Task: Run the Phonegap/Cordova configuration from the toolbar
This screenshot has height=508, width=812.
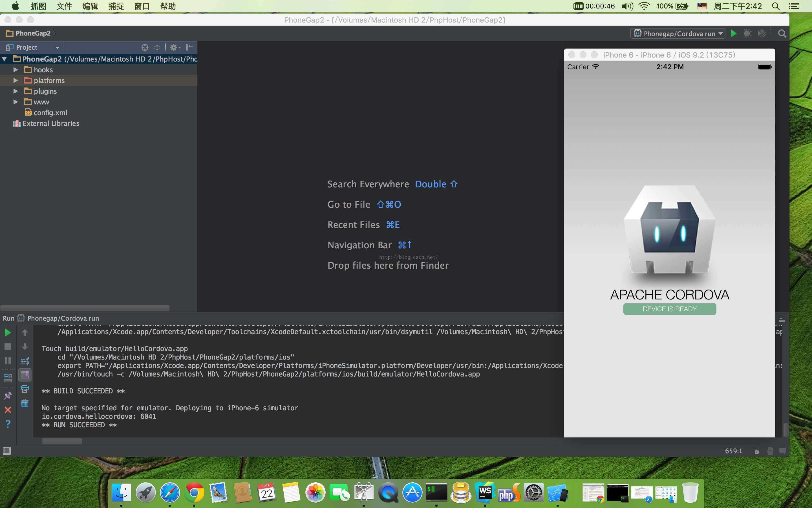Action: point(734,34)
